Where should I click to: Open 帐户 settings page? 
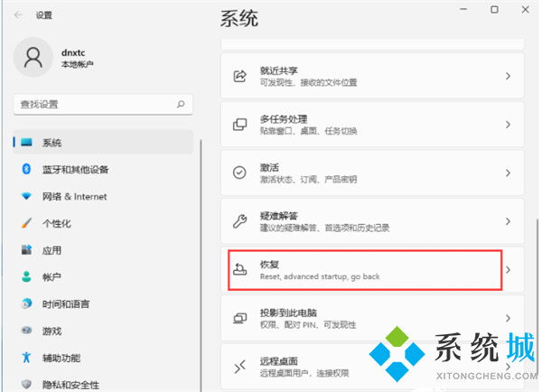pos(103,276)
